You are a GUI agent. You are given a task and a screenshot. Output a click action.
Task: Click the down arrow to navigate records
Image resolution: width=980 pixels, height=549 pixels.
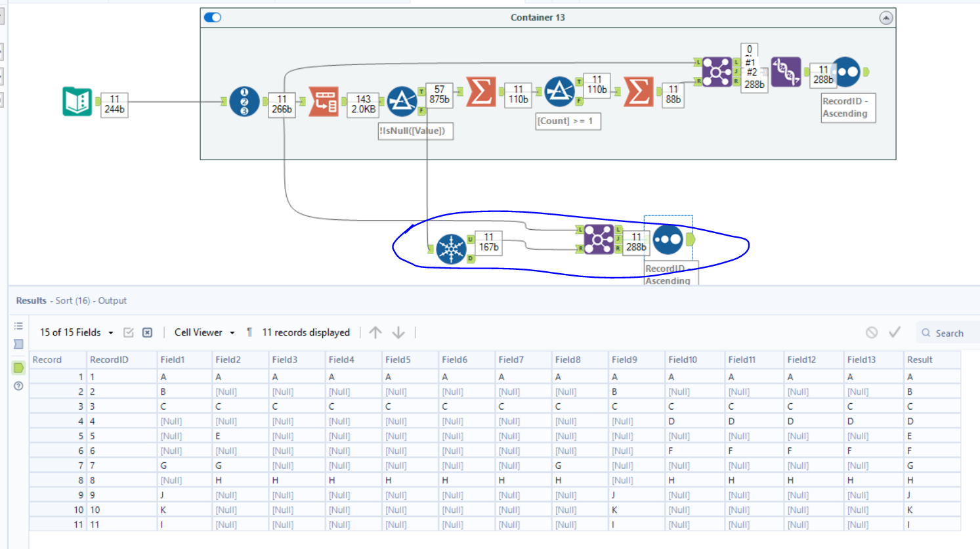coord(398,332)
